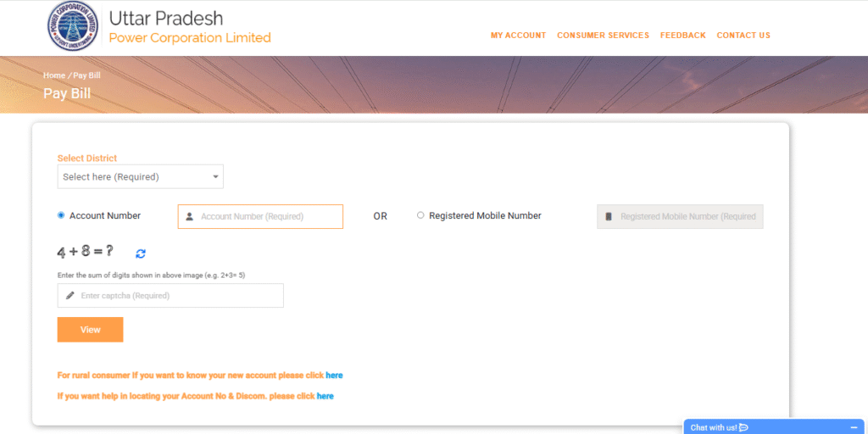Click the Home breadcrumb link
The image size is (868, 434).
[53, 75]
